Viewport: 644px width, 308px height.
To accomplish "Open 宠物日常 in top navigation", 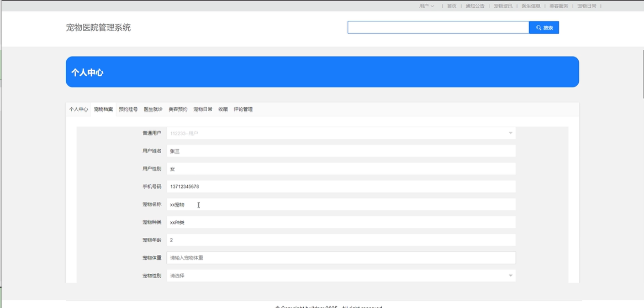I will [587, 6].
